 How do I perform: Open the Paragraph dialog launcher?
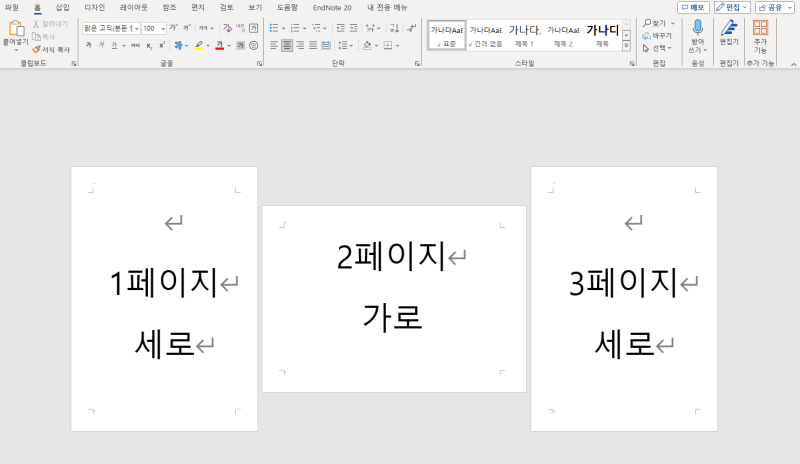point(417,63)
